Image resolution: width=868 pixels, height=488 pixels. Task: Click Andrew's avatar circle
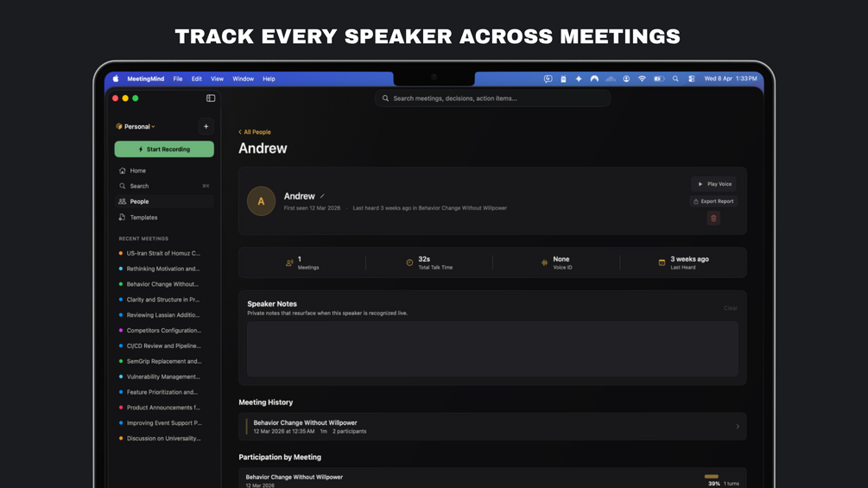[261, 201]
